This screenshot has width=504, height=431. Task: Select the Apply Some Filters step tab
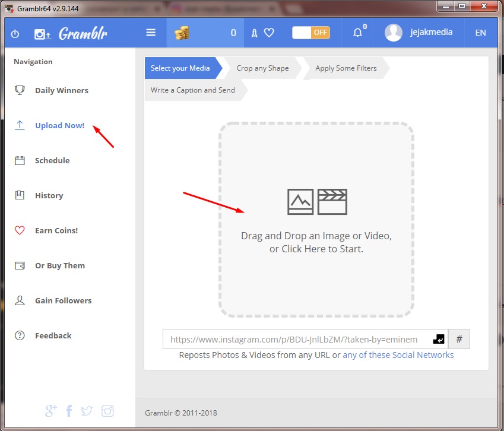coord(346,68)
